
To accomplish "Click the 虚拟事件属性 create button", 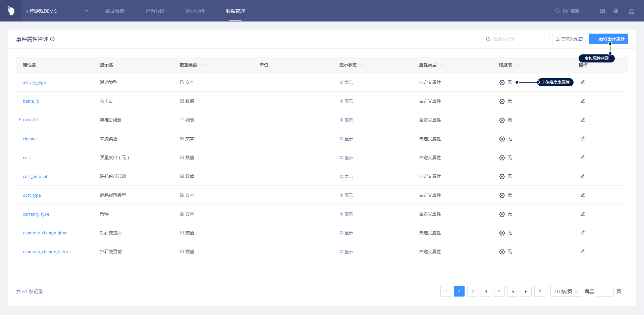I will pos(608,39).
